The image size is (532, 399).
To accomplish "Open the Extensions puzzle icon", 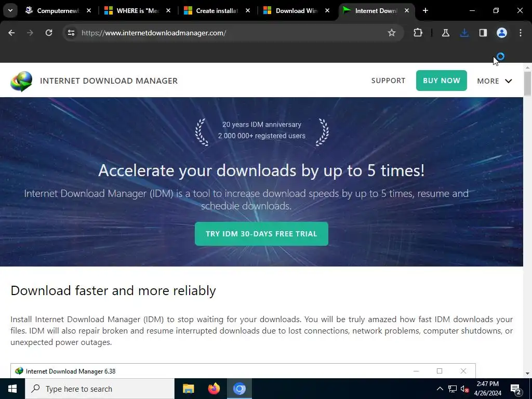I will (418, 33).
